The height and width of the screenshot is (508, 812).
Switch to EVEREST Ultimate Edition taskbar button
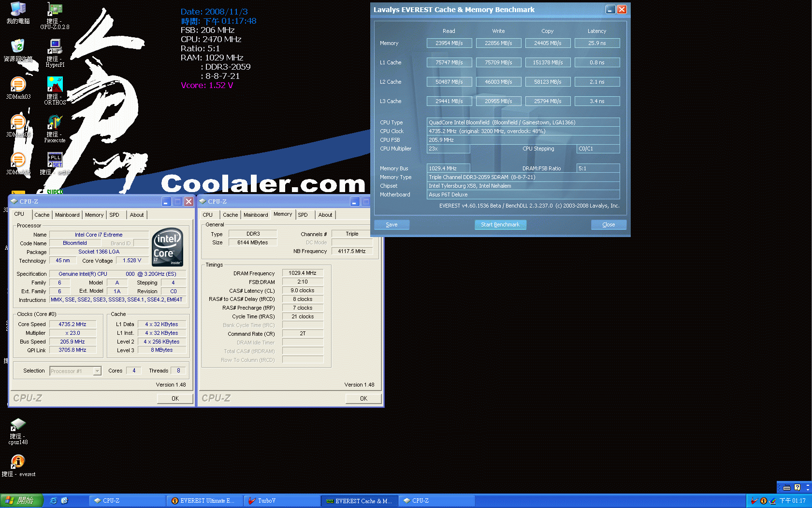point(205,501)
